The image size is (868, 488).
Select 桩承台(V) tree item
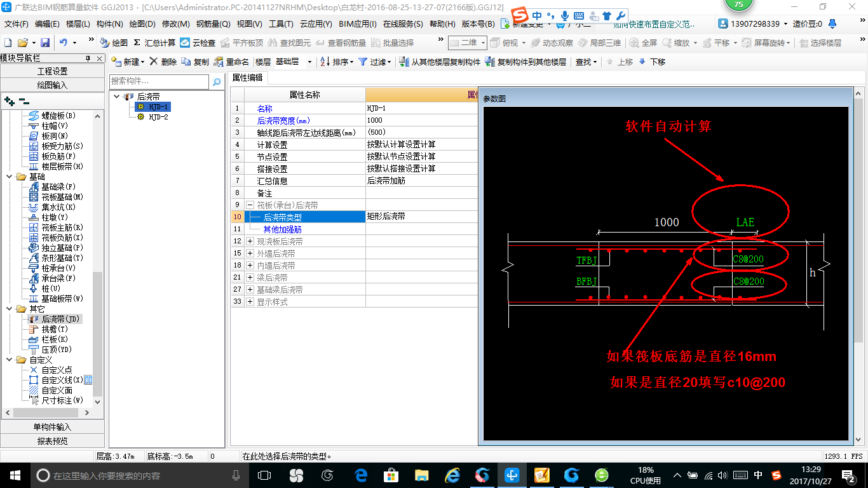(58, 268)
